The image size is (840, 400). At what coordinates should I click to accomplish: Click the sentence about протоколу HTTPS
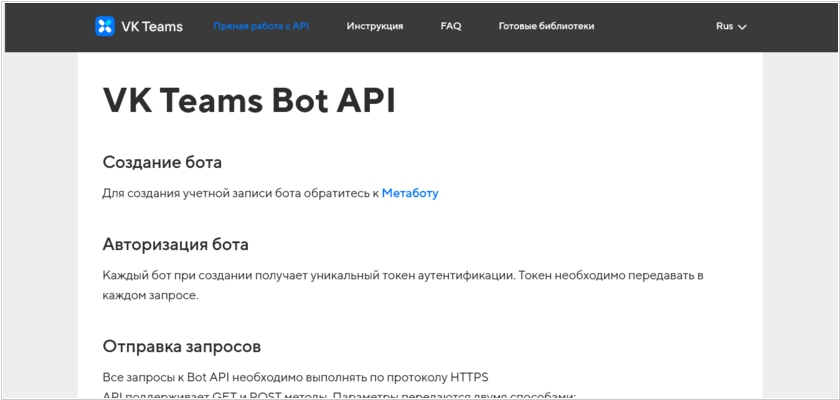295,377
